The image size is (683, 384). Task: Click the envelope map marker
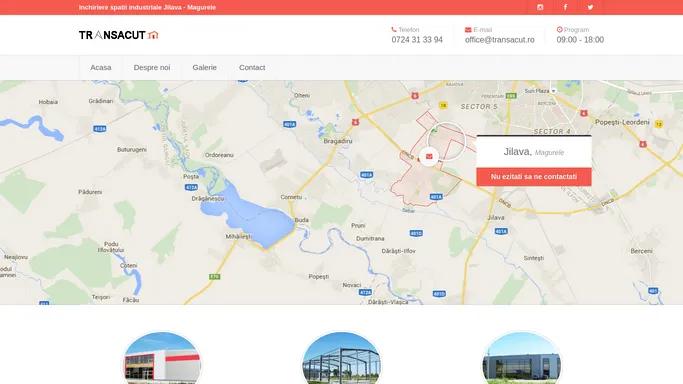429,156
